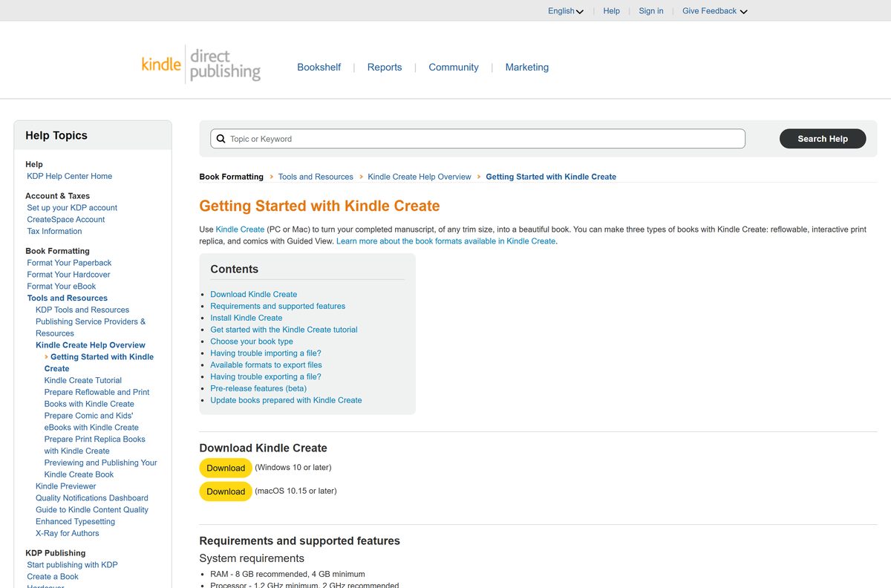
Task: Open Update books prepared with Kindle Create
Action: point(286,400)
